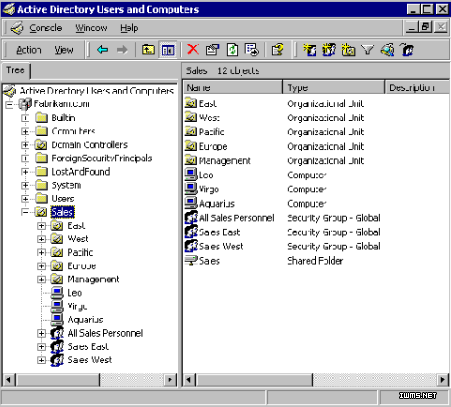Collapse the Sales OU node
The width and height of the screenshot is (451, 407).
point(25,212)
